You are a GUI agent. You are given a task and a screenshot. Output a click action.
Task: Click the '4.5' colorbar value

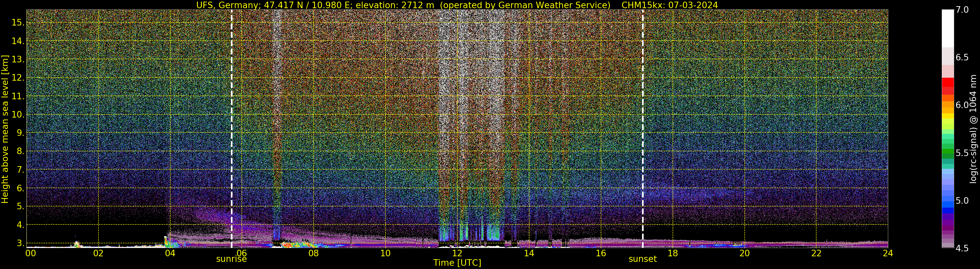point(962,248)
